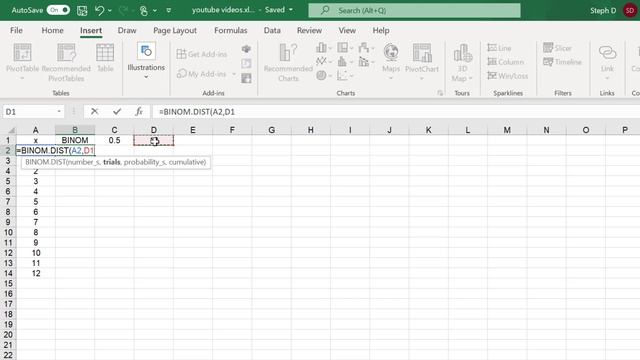
Task: Click the Name Box showing D1
Action: [x=28, y=112]
